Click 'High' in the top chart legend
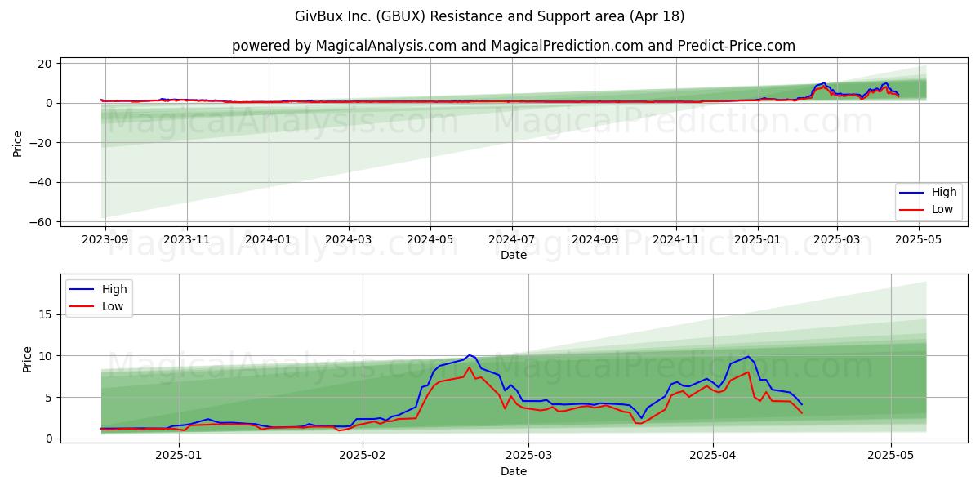The image size is (980, 490). (944, 193)
